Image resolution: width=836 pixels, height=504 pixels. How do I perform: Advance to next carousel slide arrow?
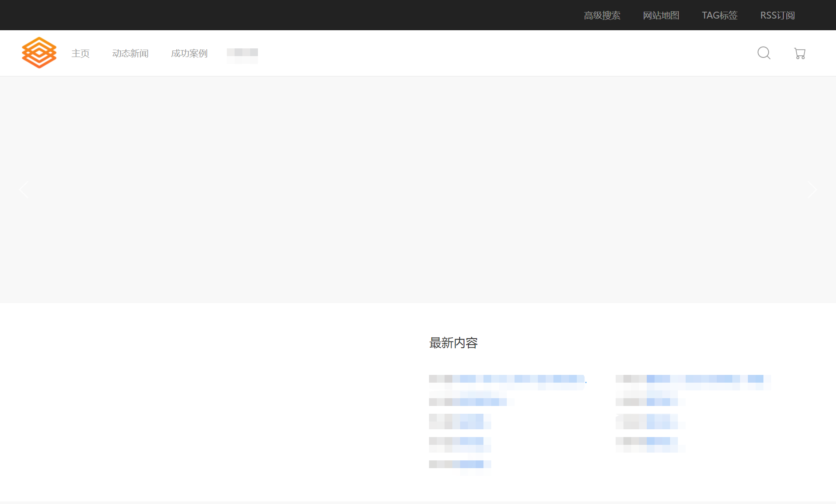coord(812,190)
